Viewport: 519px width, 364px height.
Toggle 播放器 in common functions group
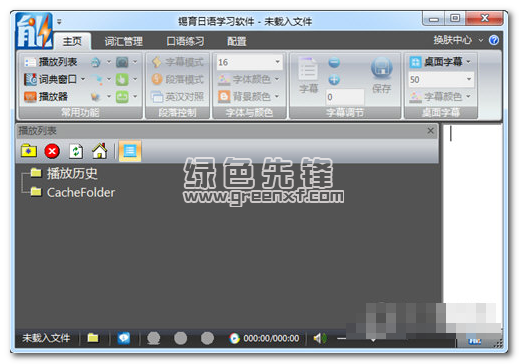click(x=46, y=97)
